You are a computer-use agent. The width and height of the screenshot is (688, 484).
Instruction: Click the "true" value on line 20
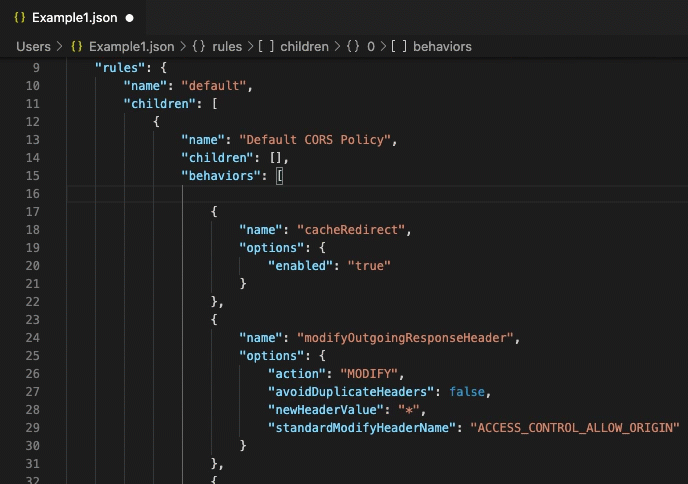(369, 266)
